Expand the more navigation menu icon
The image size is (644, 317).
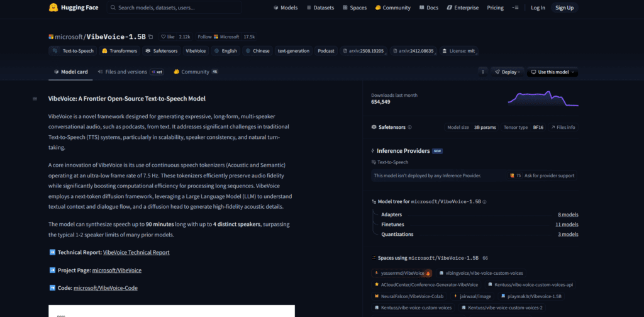(516, 8)
